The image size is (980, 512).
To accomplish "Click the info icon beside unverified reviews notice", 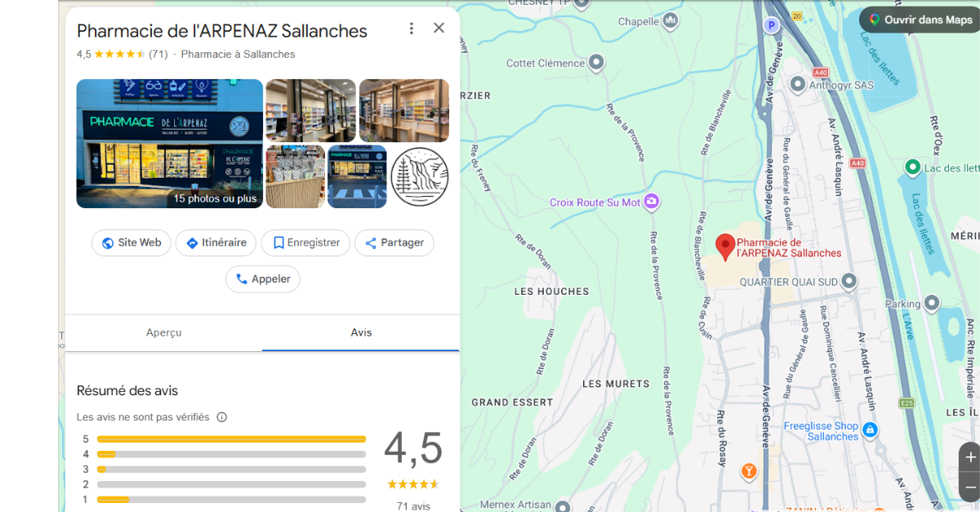I will 221,417.
